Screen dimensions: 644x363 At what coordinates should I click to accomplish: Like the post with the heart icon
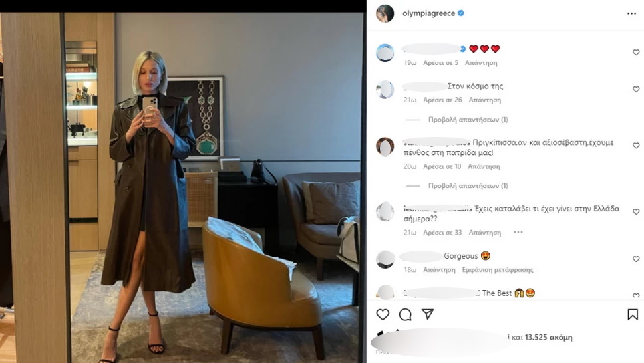(x=383, y=314)
